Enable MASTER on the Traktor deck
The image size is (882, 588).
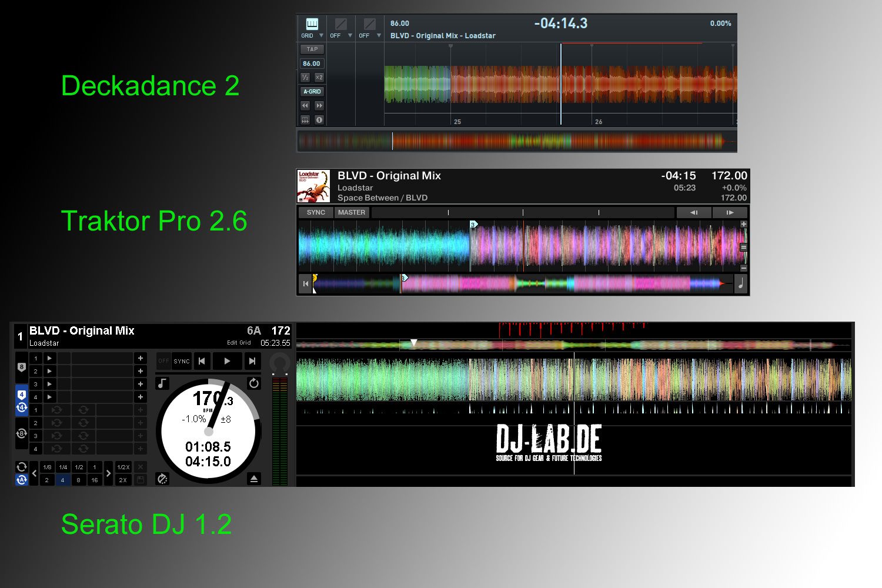(352, 212)
